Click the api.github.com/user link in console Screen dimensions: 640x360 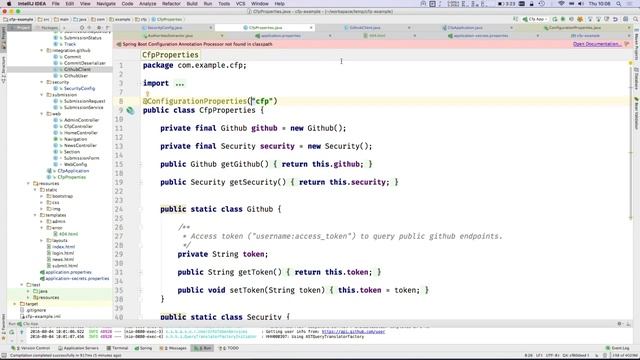coord(353,332)
